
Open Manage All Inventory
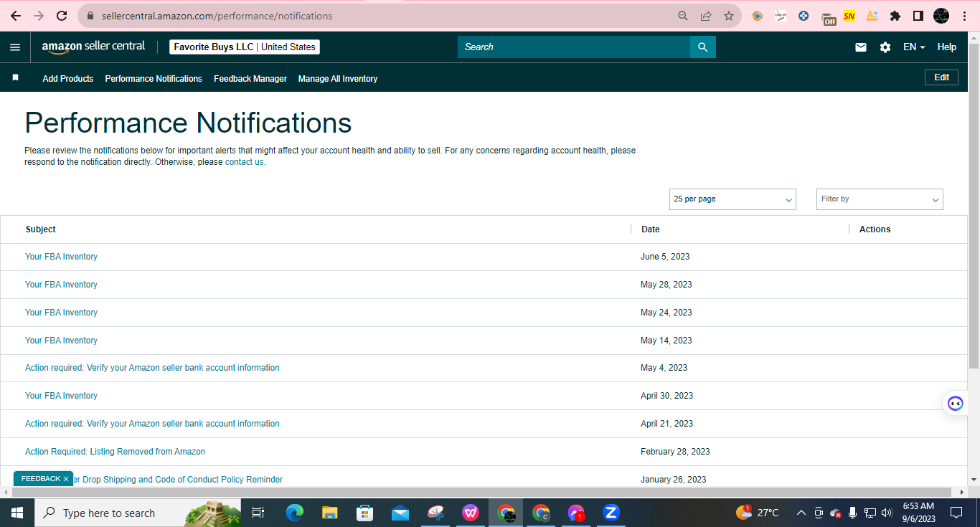coord(338,79)
